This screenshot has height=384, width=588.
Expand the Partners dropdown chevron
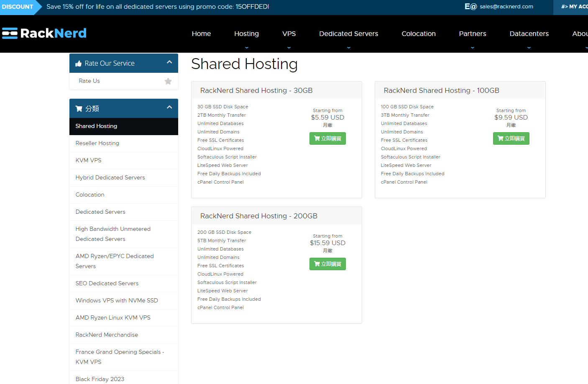pyautogui.click(x=473, y=48)
